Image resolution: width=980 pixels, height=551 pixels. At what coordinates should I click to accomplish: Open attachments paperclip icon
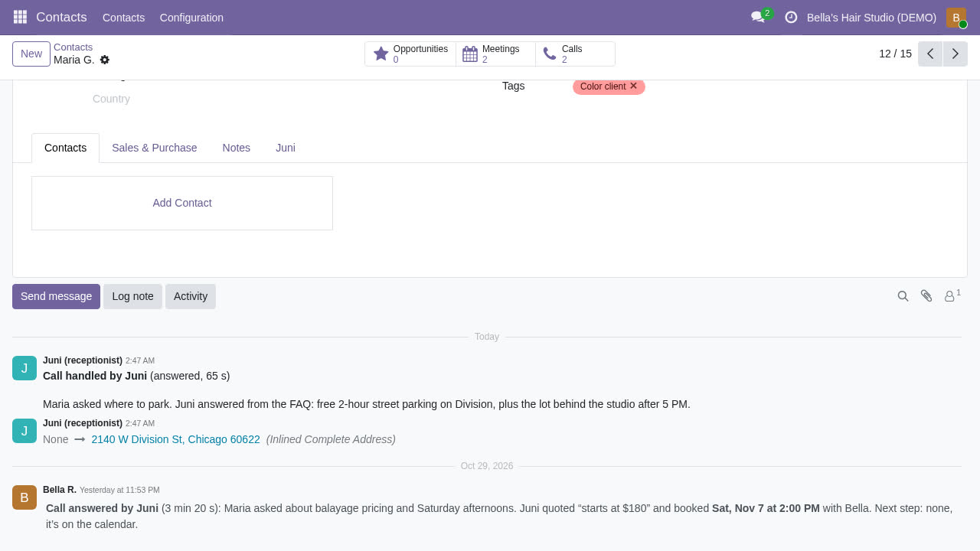point(926,296)
